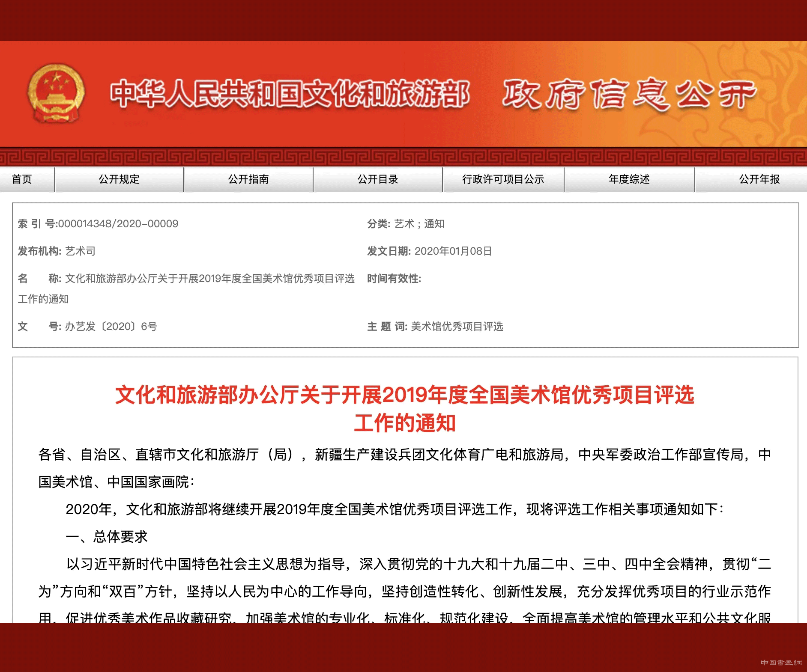
Task: Click the index number 000014348/2020-00009
Action: click(118, 224)
